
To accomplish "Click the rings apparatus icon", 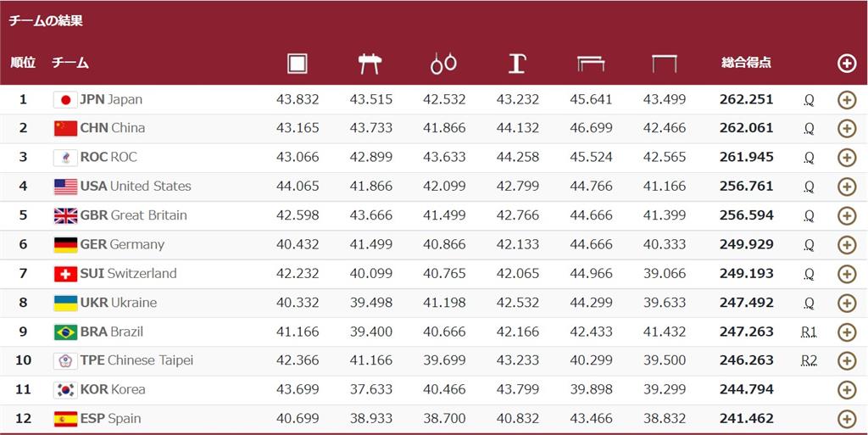I will pyautogui.click(x=443, y=64).
